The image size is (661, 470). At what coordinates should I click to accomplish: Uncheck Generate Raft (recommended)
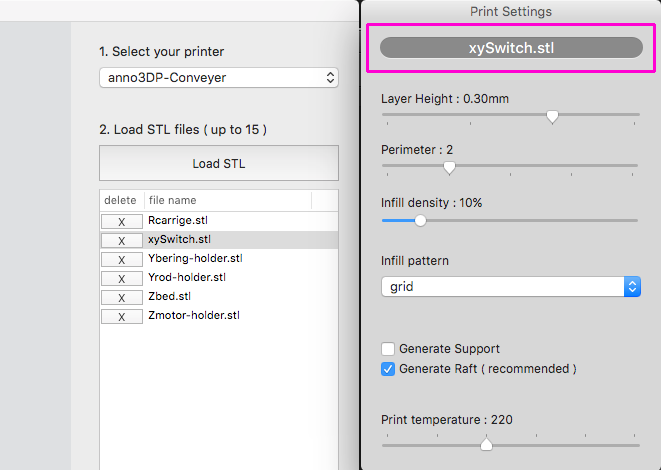388,369
